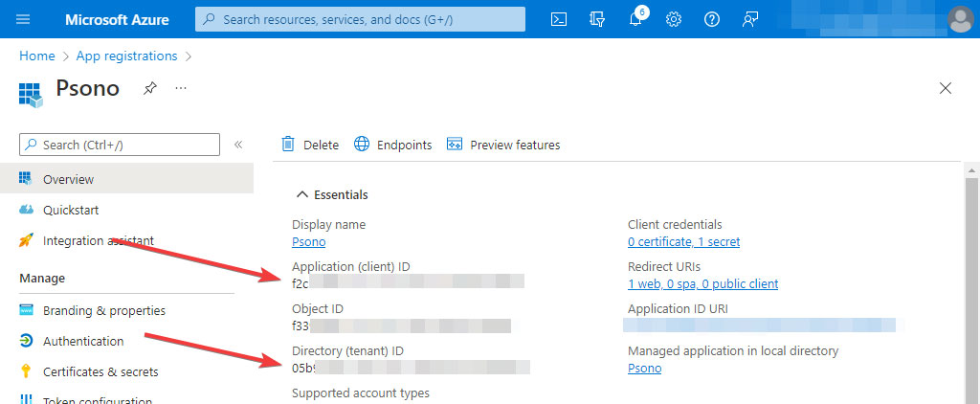Open '1 web, 0 spa, 0 public client' link
The width and height of the screenshot is (980, 404).
[x=703, y=284]
